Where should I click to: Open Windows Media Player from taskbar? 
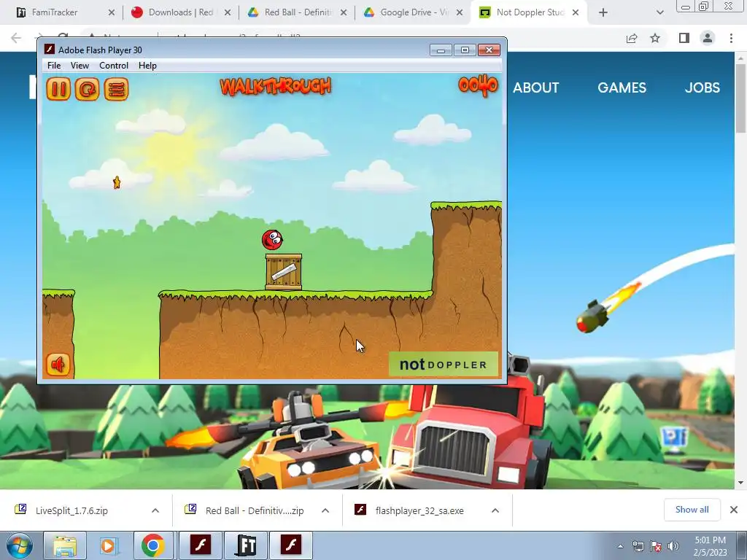pos(108,545)
